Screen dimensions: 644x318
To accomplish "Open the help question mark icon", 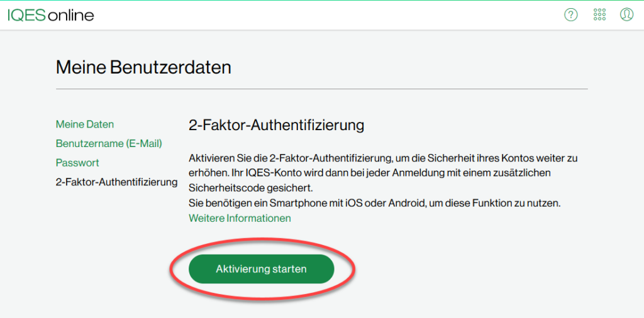I will point(571,15).
